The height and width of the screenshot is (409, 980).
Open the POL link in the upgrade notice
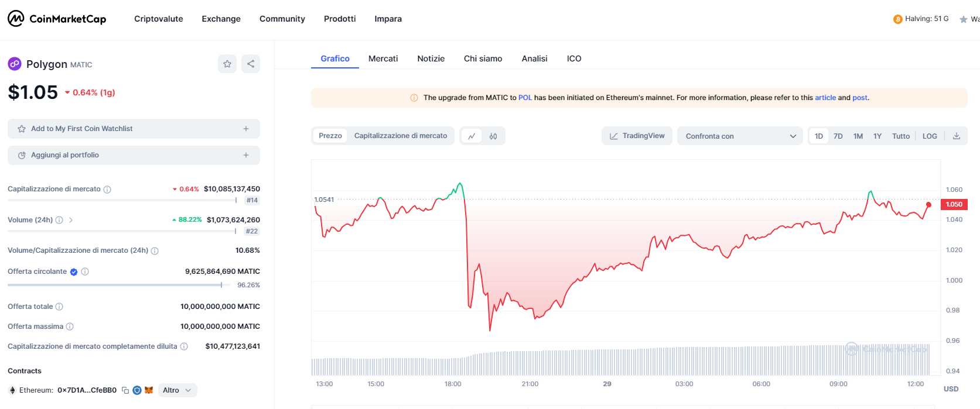pos(525,98)
